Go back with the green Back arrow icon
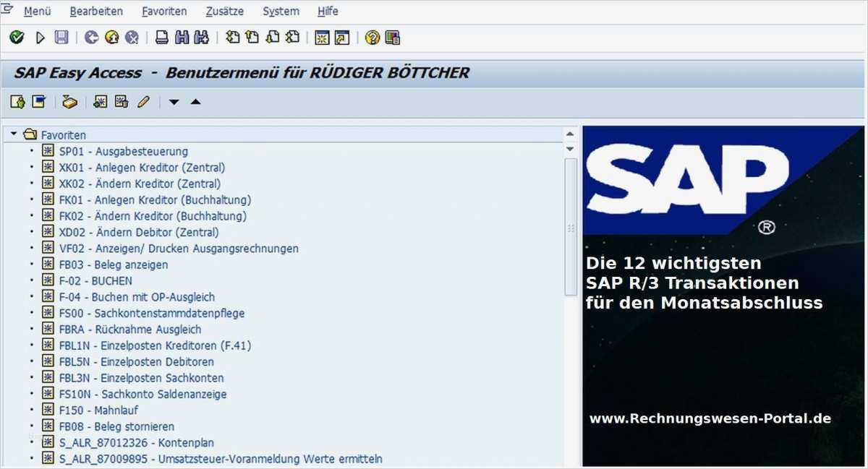The image size is (868, 469). [91, 37]
